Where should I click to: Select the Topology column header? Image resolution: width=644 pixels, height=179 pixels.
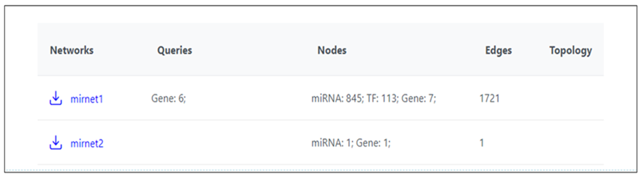[570, 51]
